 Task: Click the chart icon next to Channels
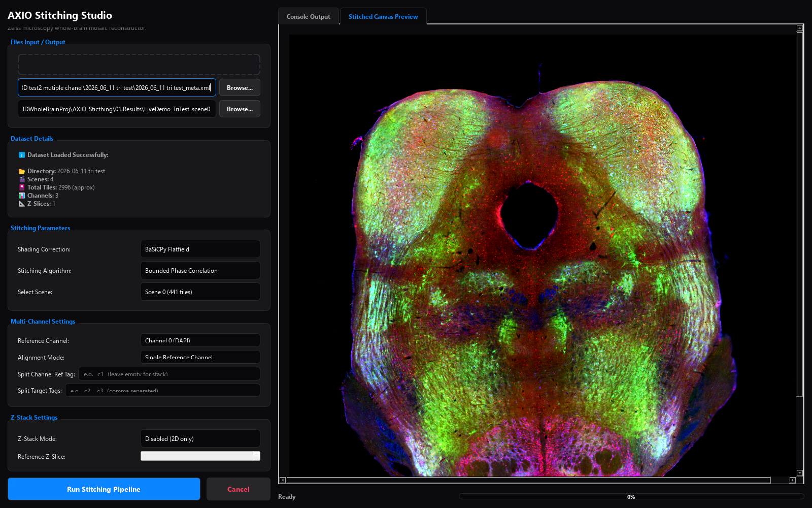pyautogui.click(x=22, y=196)
